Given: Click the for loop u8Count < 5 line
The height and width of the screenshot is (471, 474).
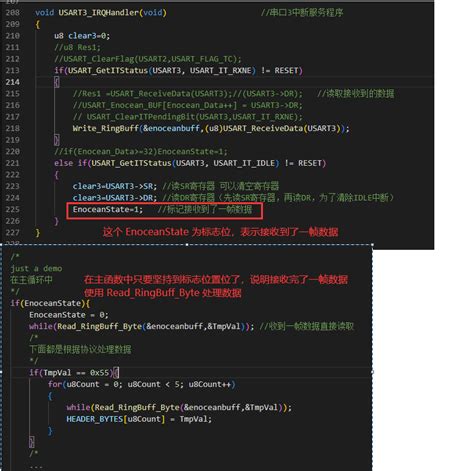Looking at the screenshot, I should click(141, 384).
